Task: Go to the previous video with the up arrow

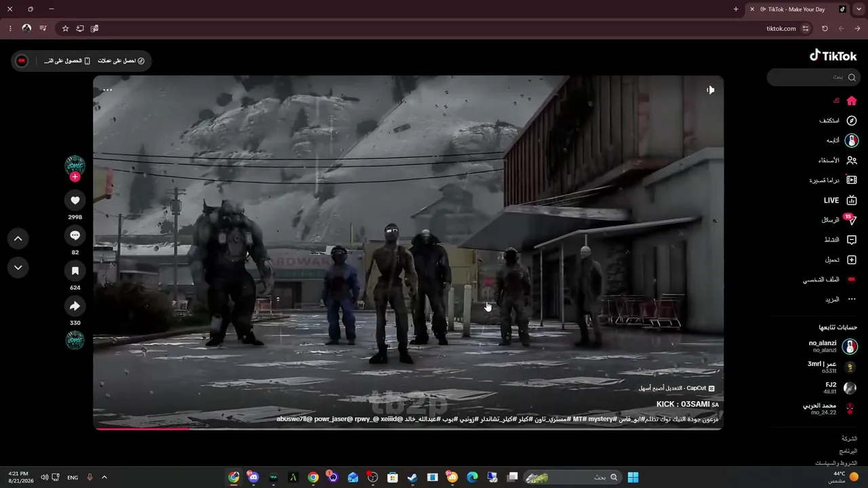Action: (18, 239)
